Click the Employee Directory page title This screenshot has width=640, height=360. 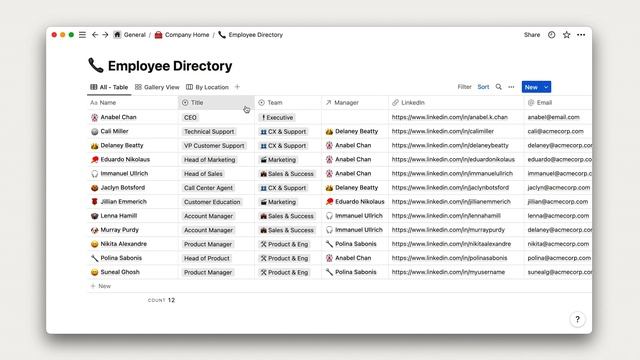click(x=170, y=66)
